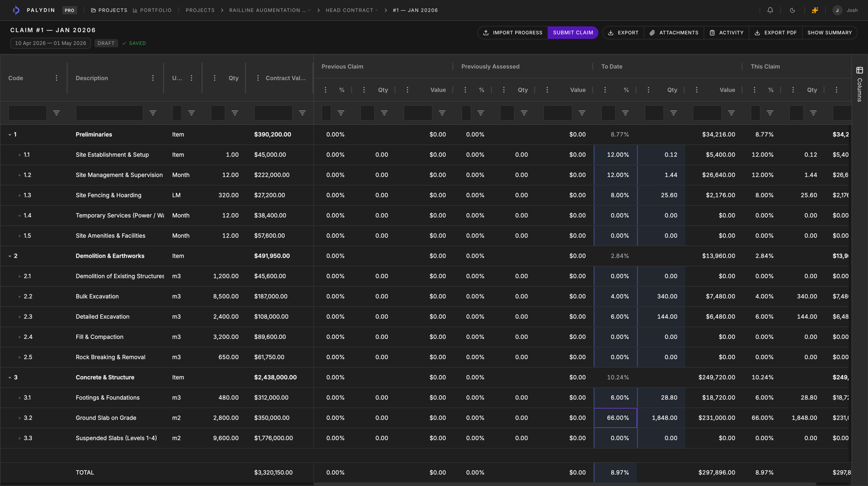The height and width of the screenshot is (486, 868).
Task: Open the Columns side panel
Action: pyautogui.click(x=859, y=84)
